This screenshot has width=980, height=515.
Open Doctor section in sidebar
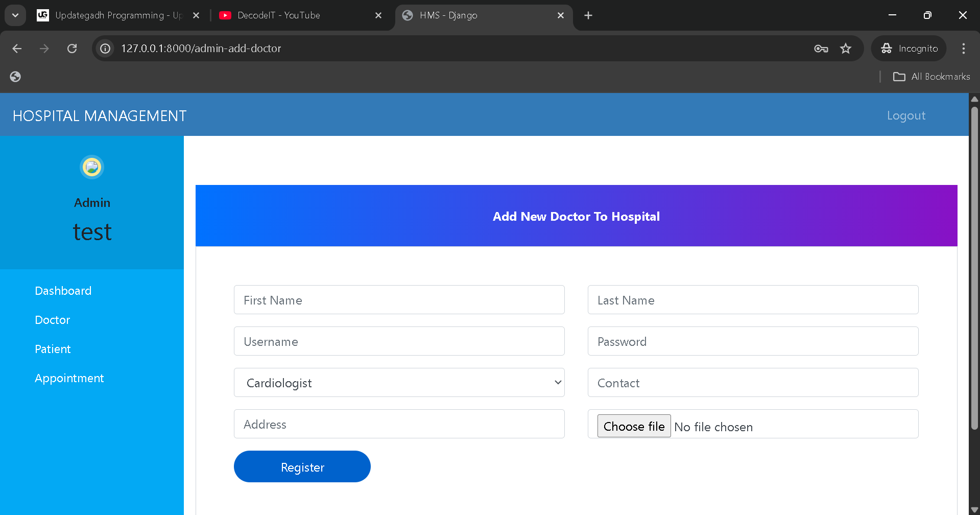53,320
